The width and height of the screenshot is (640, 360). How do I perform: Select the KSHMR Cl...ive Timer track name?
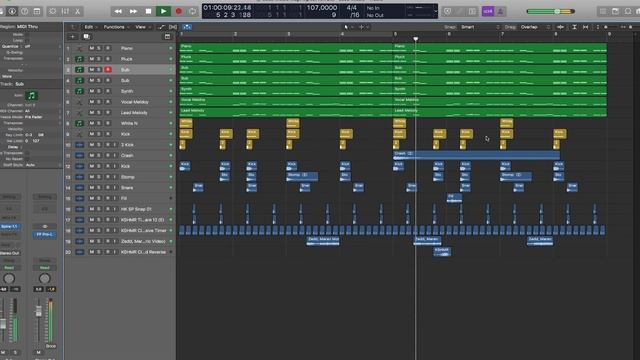pos(143,231)
